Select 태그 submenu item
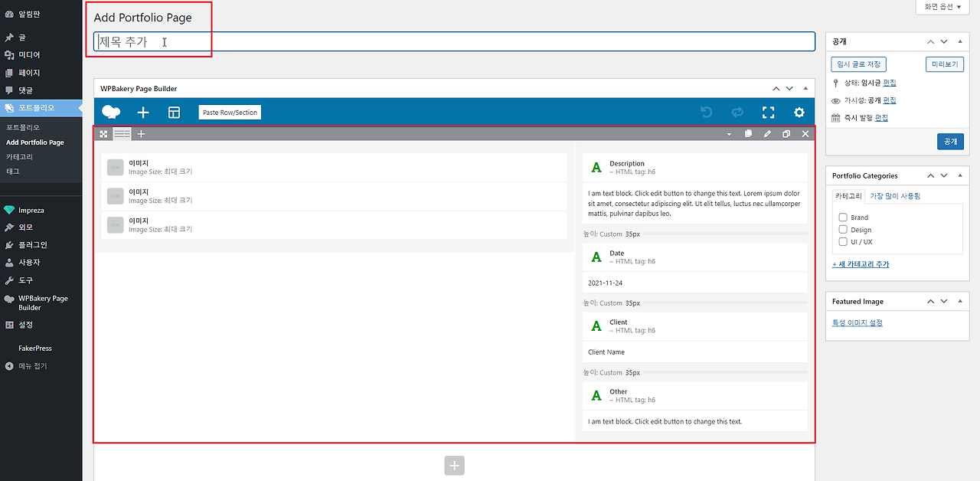This screenshot has width=980, height=481. 13,171
